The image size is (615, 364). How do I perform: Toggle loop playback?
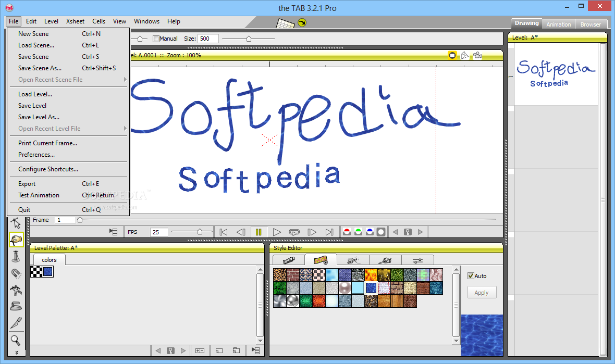pyautogui.click(x=294, y=232)
